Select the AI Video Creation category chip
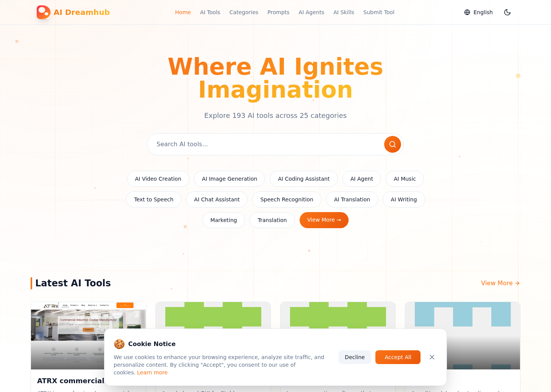The height and width of the screenshot is (392, 551). (158, 179)
